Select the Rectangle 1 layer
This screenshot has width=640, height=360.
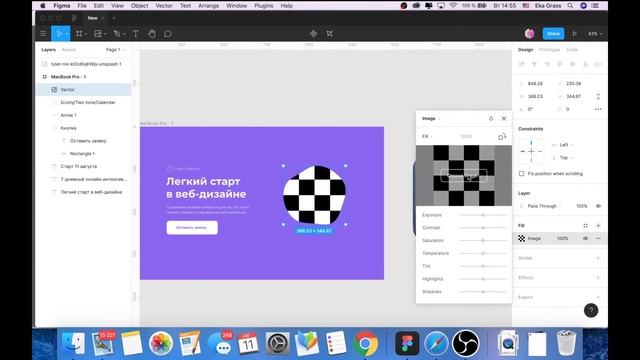84,154
